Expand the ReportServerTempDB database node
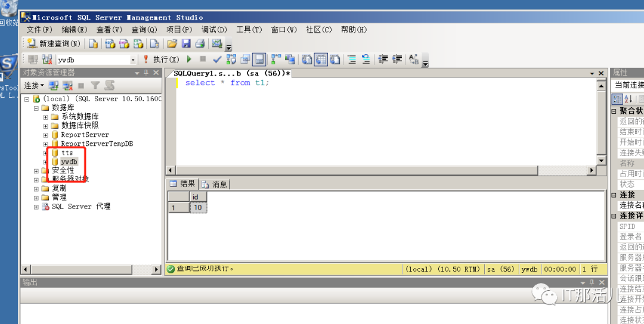Viewport: 644px width, 324px height. (45, 144)
